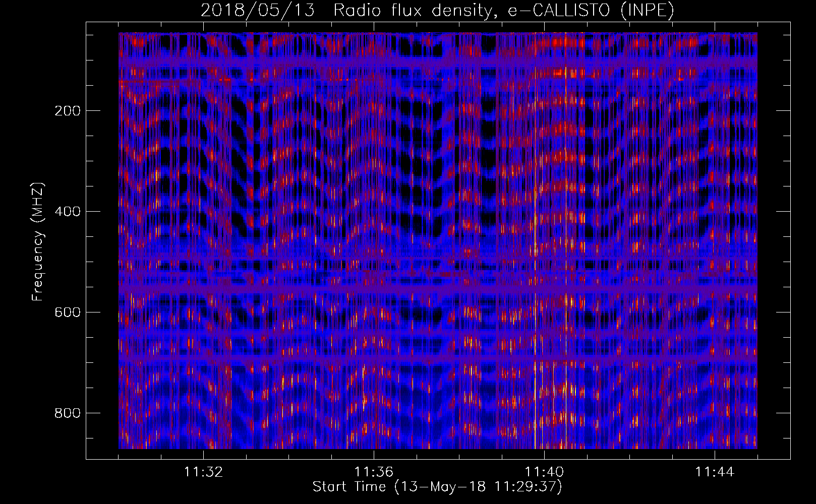Click the 'Start Time (13-May-18 11:29:37)' label
The height and width of the screenshot is (504, 816).
(437, 487)
